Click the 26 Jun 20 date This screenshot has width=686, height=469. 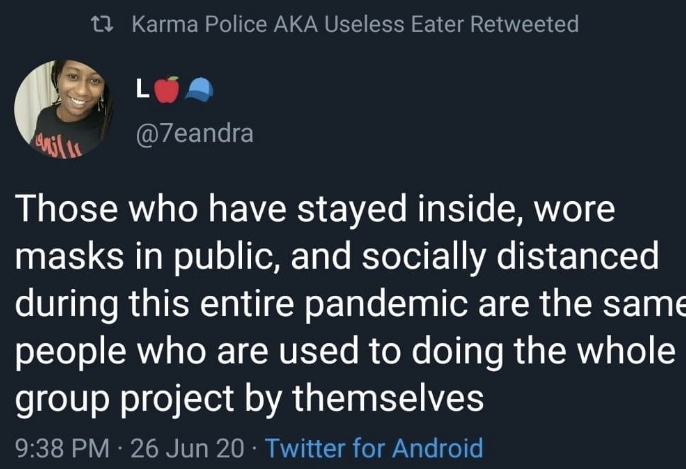pos(187,447)
